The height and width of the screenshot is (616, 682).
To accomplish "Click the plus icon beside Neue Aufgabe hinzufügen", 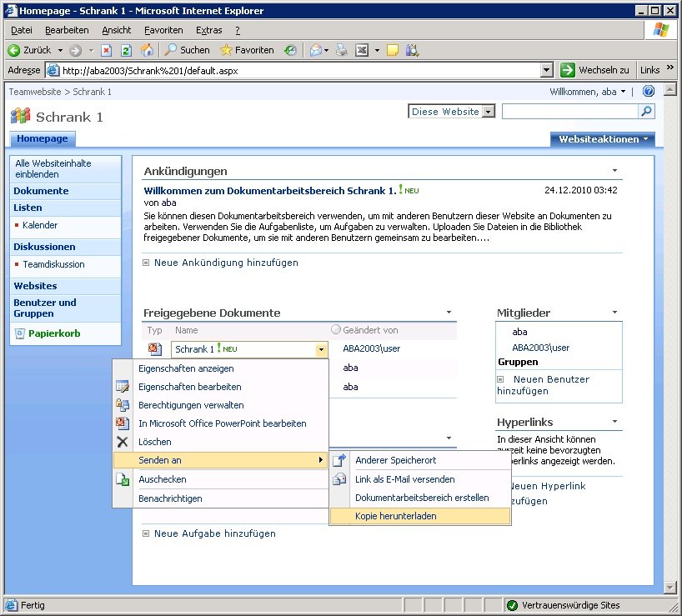I will pos(146,533).
